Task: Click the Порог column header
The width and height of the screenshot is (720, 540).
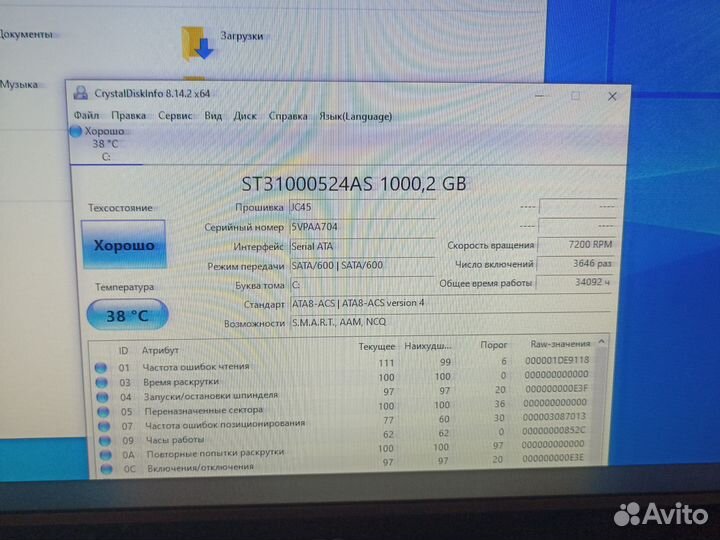Action: 494,344
